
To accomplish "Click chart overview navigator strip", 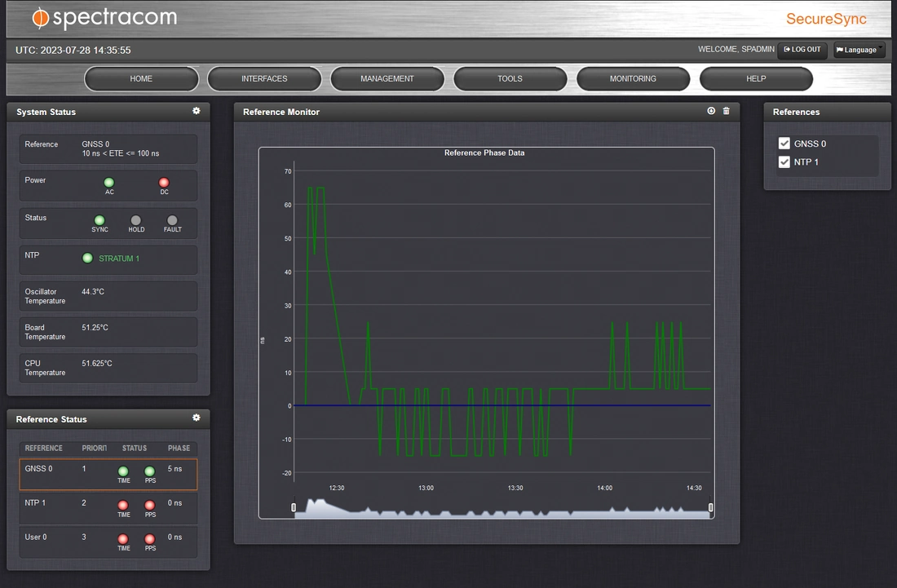I will click(502, 508).
